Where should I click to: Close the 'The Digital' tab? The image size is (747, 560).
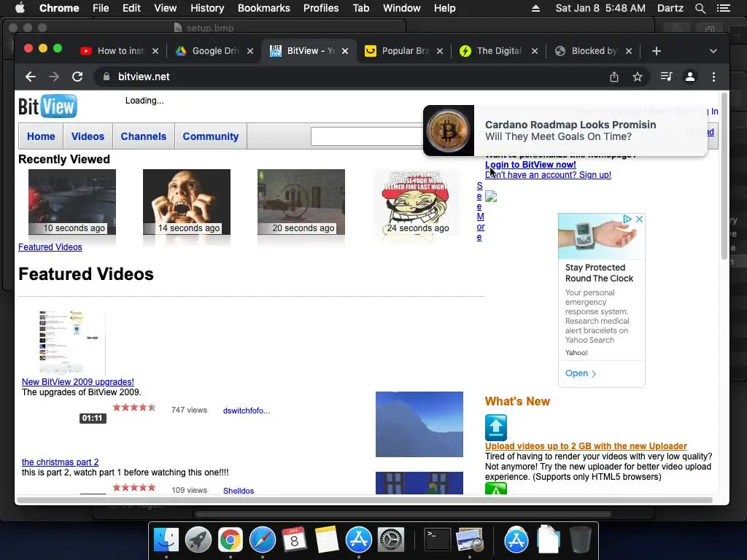coord(535,51)
